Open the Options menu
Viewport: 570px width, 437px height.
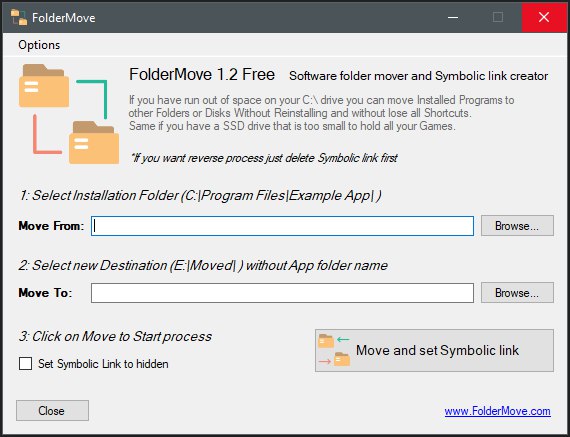pyautogui.click(x=39, y=45)
